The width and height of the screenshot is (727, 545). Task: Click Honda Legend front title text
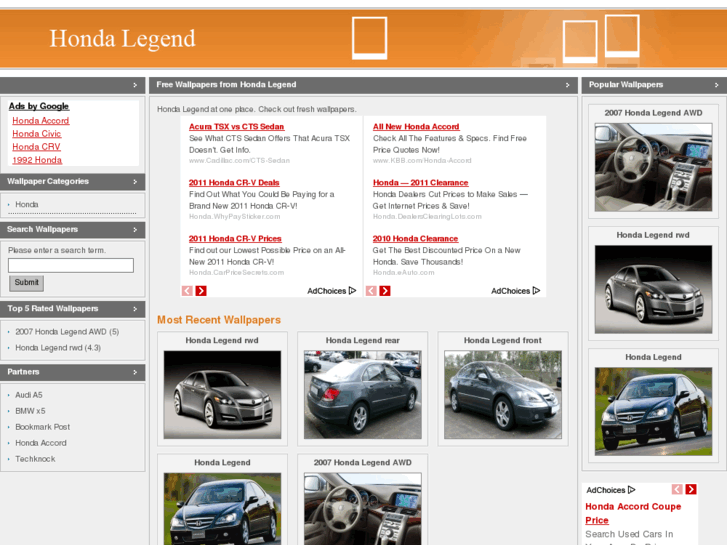[x=503, y=340]
